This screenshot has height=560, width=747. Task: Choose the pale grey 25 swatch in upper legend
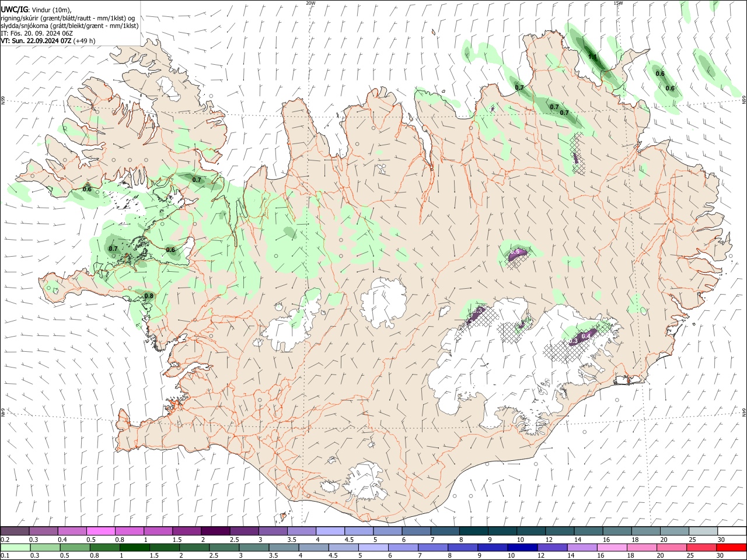(x=702, y=531)
